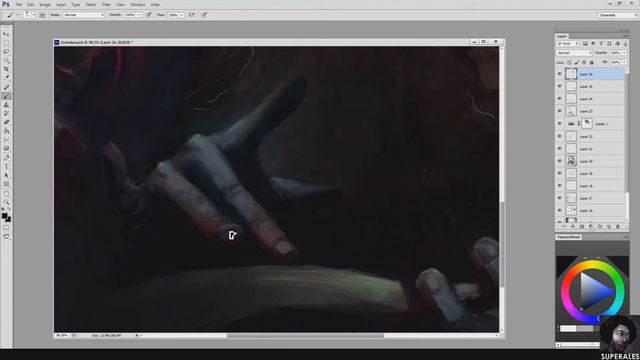Change screen mode from toolbox
The image size is (640, 360).
[6, 237]
